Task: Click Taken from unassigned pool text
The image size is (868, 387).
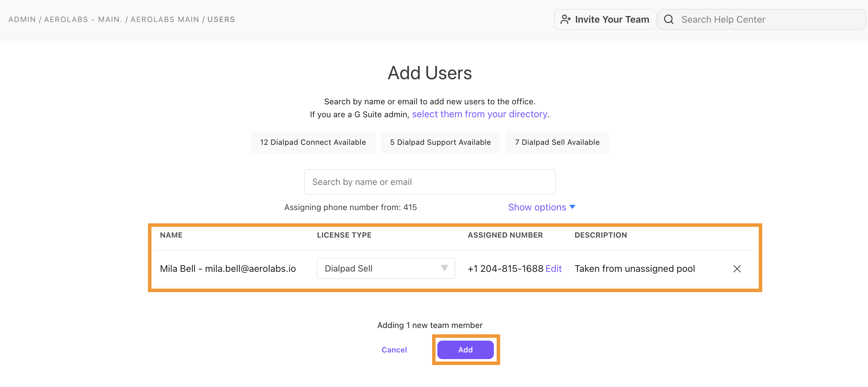Action: point(635,268)
